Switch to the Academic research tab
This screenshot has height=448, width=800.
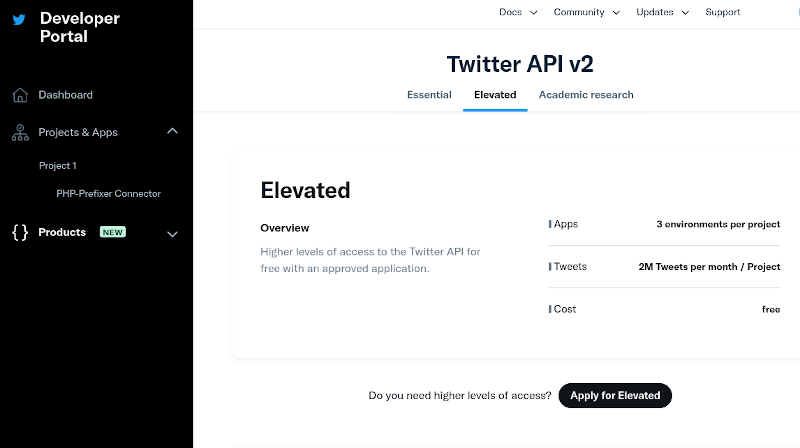[x=586, y=95]
